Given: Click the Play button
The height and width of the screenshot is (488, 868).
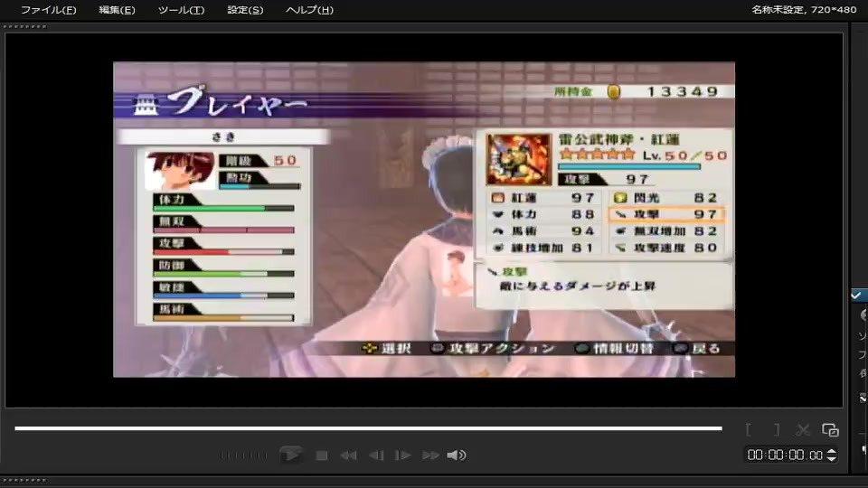Looking at the screenshot, I should [x=290, y=455].
